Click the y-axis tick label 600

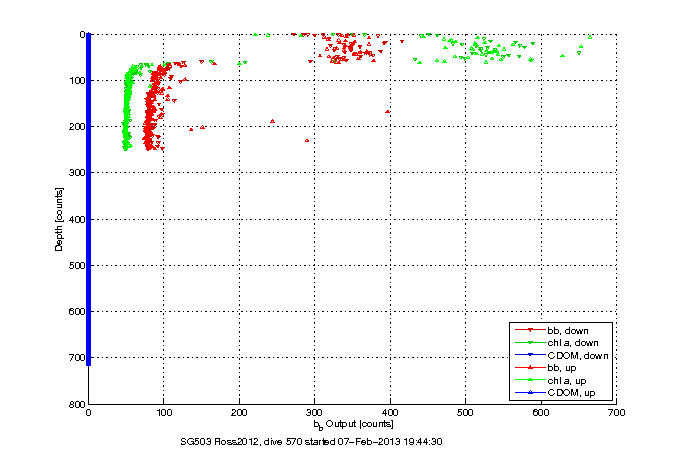pos(77,312)
